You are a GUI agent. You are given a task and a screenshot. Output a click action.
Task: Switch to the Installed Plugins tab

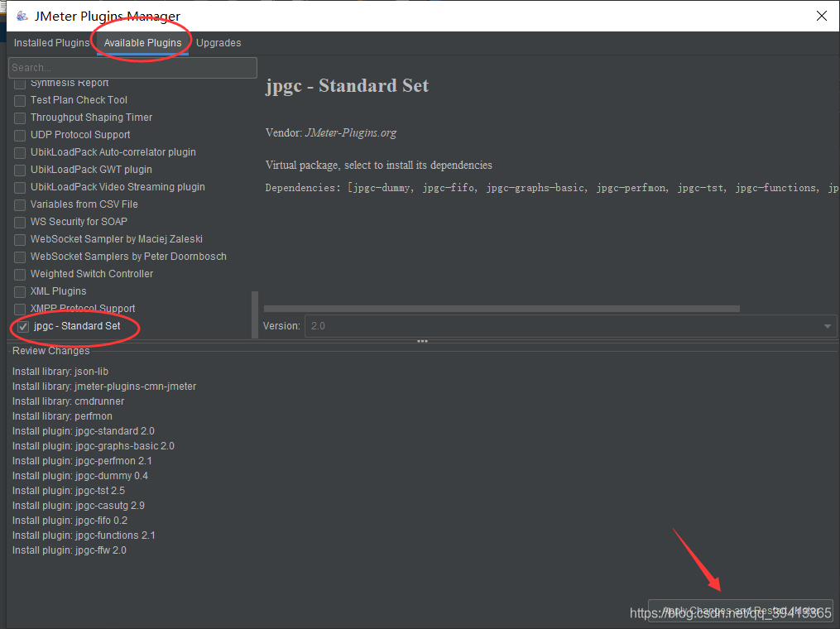click(x=51, y=43)
